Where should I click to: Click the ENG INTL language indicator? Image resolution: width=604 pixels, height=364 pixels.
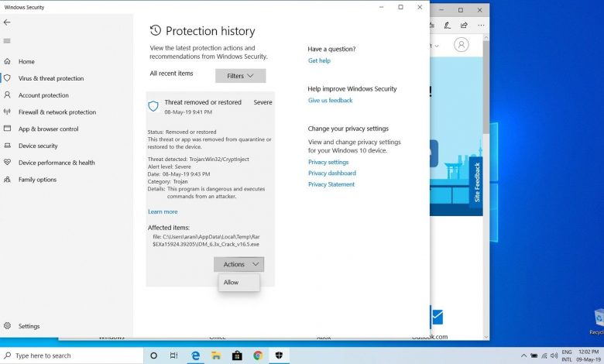tap(567, 355)
